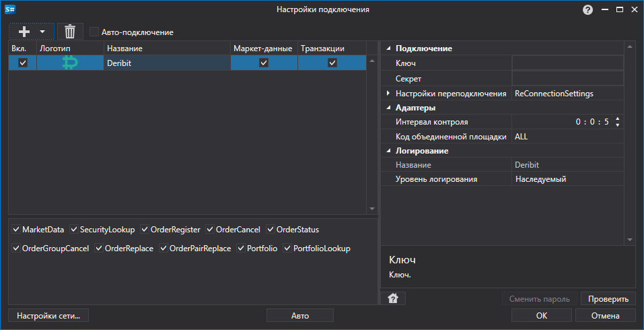Viewport: 644px width, 330px height.
Task: Uncheck the OrderPairReplace checkbox
Action: point(164,249)
